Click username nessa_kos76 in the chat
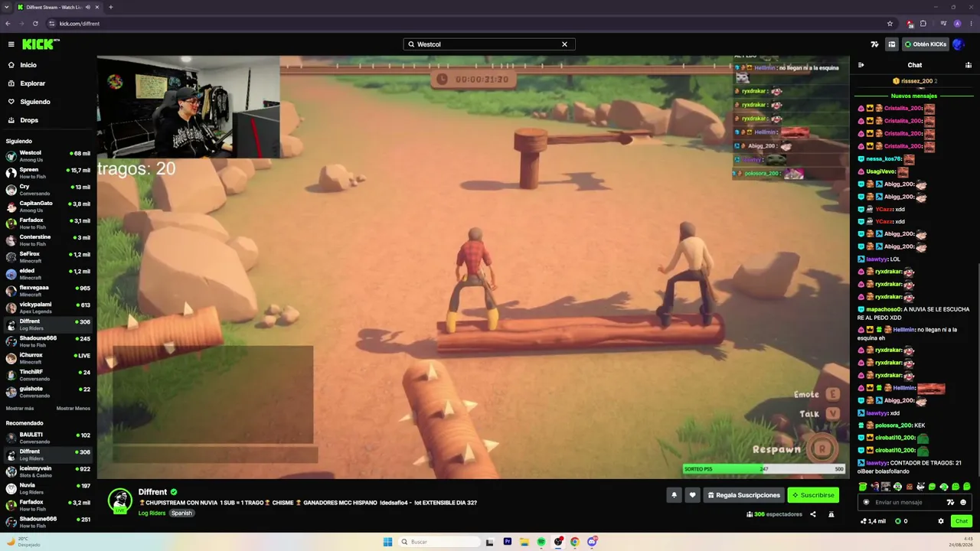The image size is (980, 551). tap(884, 158)
